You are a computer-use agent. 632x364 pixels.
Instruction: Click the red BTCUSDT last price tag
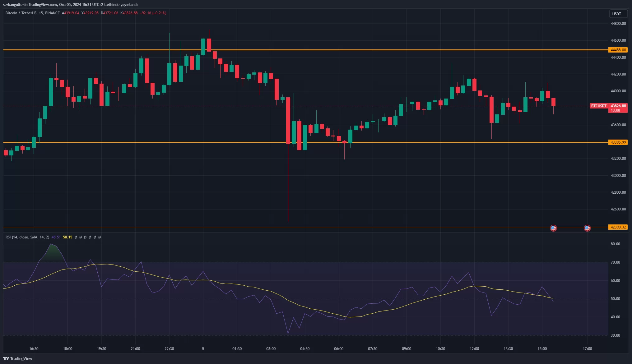click(x=599, y=106)
